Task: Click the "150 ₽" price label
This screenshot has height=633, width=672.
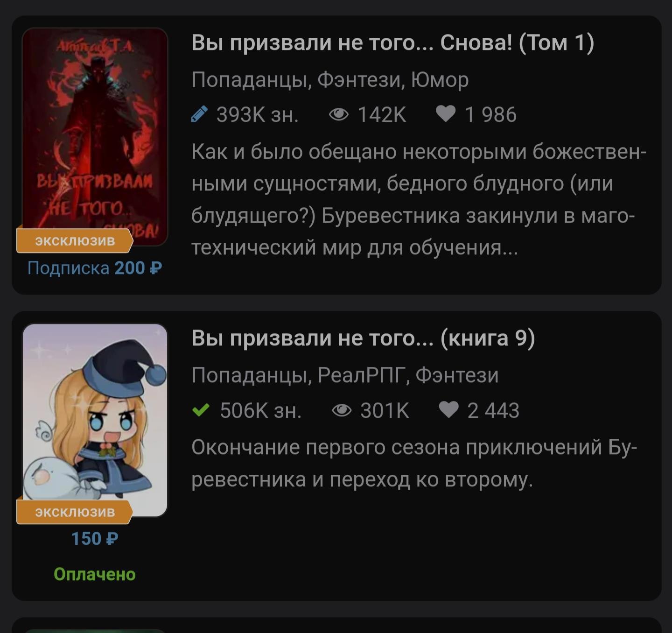Action: [95, 539]
